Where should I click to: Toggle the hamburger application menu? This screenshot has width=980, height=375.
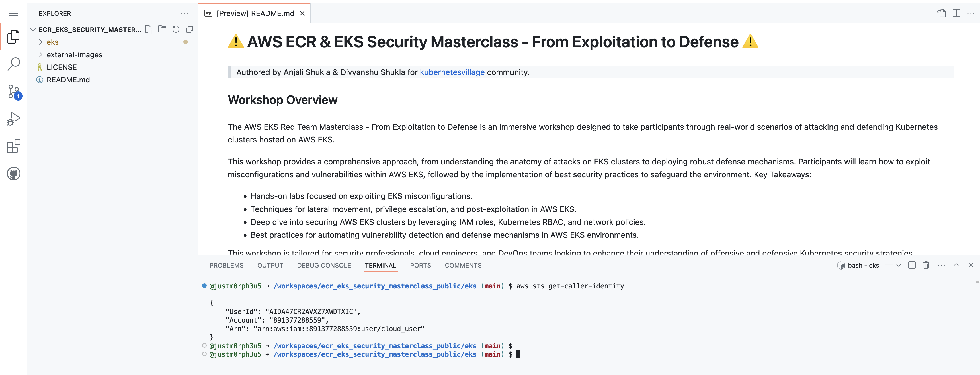(14, 13)
